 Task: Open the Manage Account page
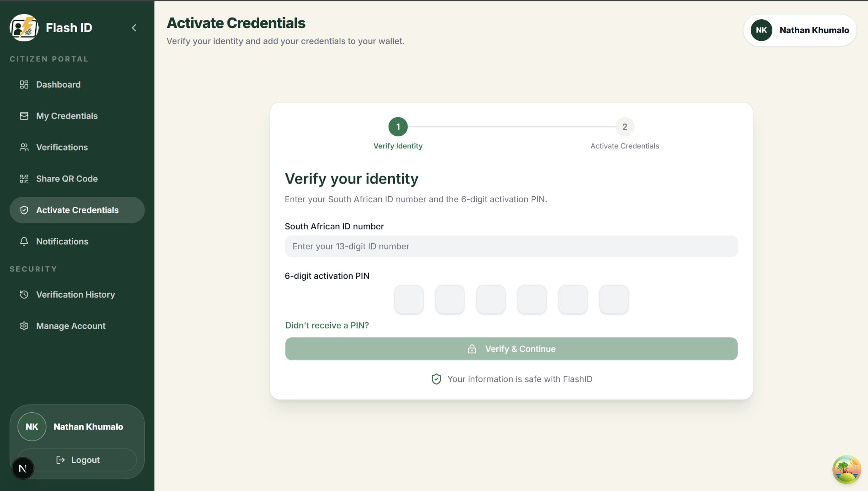(77, 326)
